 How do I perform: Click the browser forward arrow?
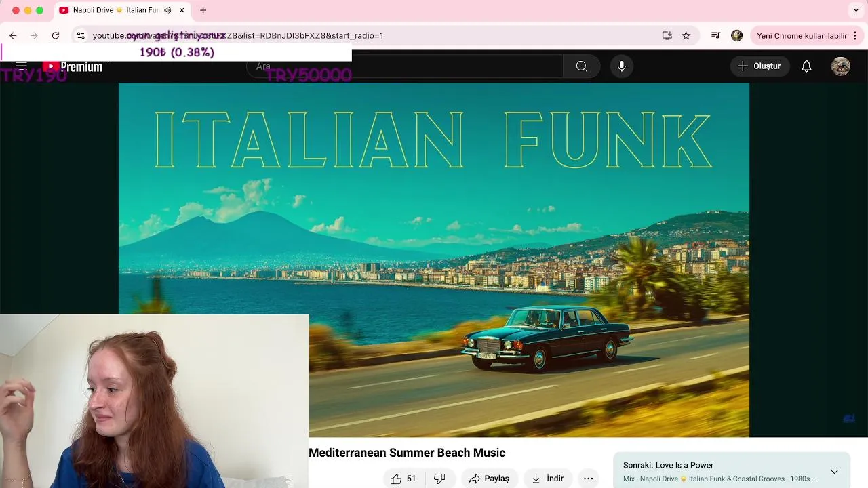click(x=34, y=35)
